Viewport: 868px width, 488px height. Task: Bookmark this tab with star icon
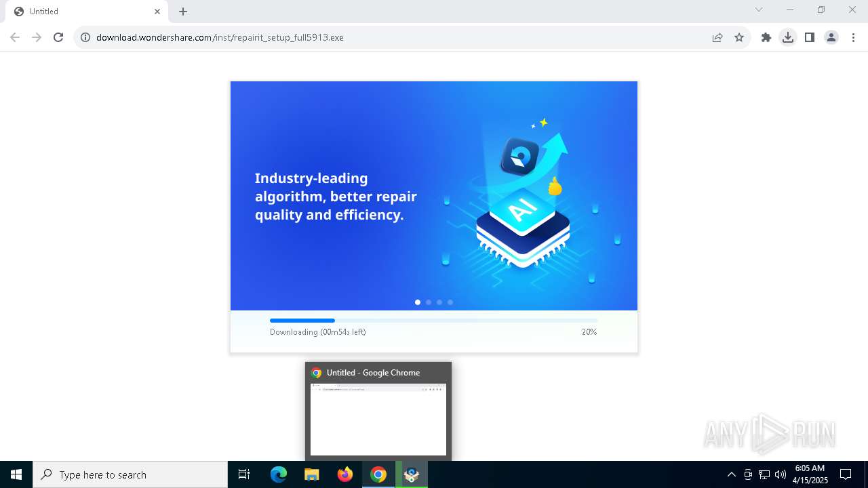point(739,37)
